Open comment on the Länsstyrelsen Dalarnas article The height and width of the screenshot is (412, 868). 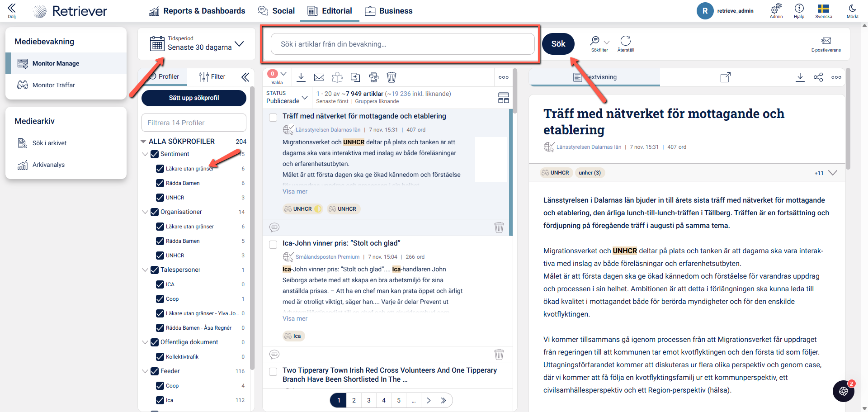pyautogui.click(x=274, y=227)
